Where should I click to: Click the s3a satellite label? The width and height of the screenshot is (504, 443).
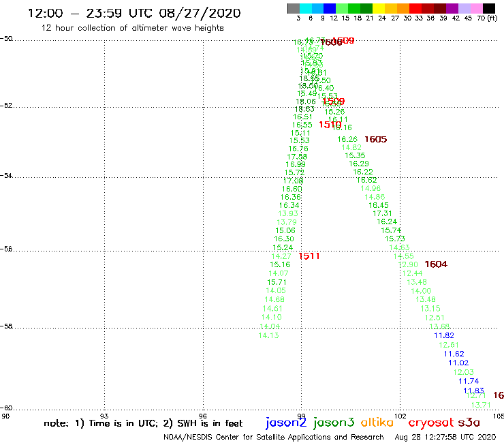click(x=469, y=423)
